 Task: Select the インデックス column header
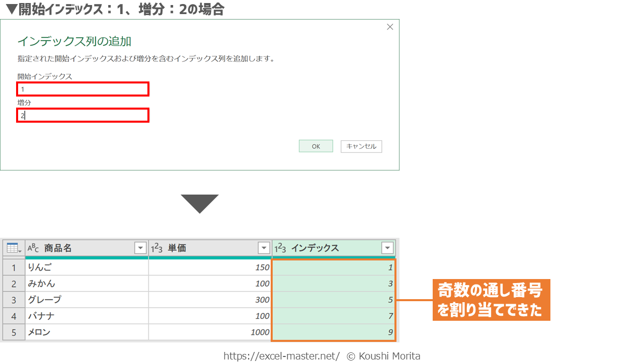(322, 248)
